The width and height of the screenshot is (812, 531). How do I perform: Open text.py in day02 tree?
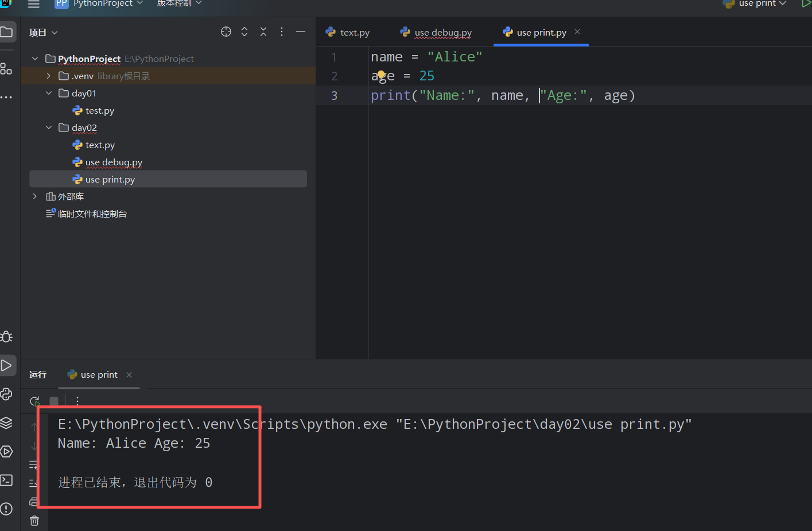click(94, 145)
